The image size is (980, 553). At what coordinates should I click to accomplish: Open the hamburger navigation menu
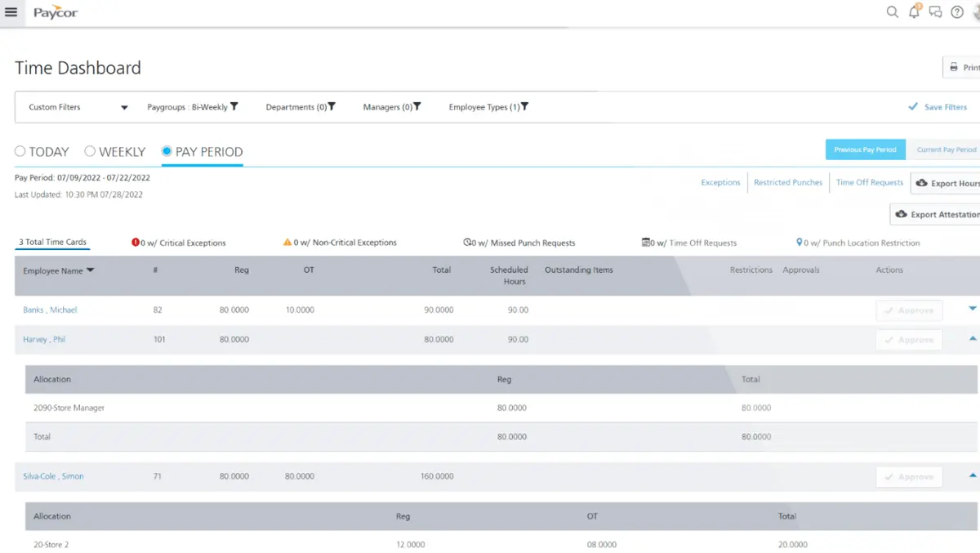pos(11,12)
